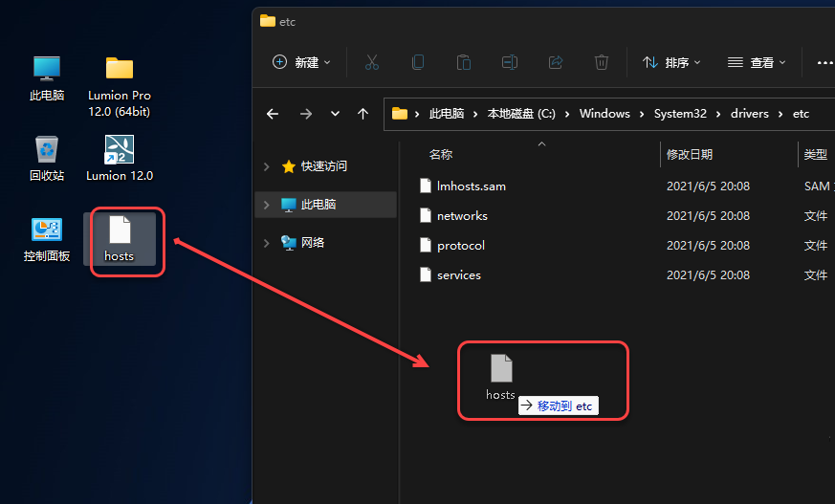
Task: Open recent locations chevron dropdown
Action: tap(335, 114)
